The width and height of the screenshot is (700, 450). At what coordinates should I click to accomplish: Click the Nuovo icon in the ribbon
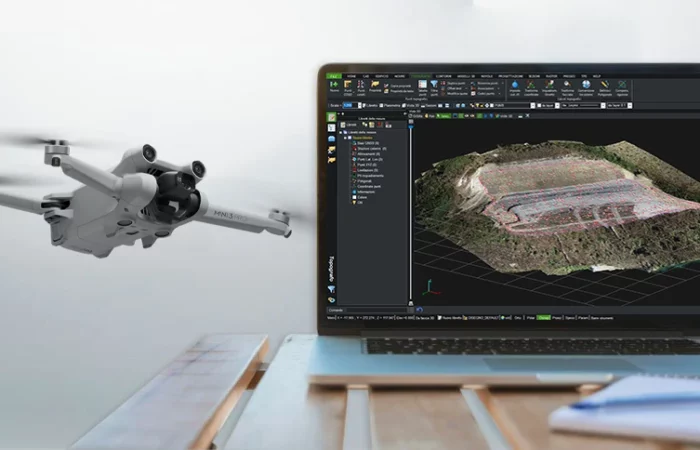coord(334,87)
